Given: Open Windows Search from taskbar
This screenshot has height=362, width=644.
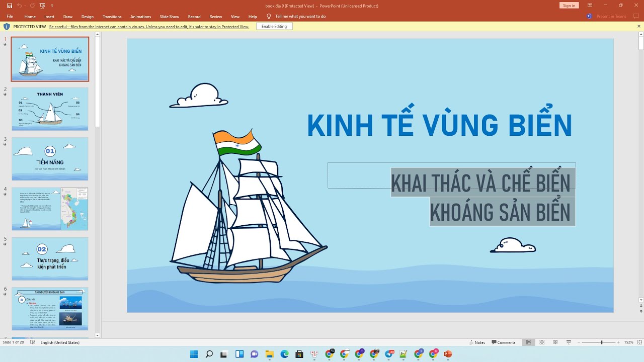Looking at the screenshot, I should [209, 354].
